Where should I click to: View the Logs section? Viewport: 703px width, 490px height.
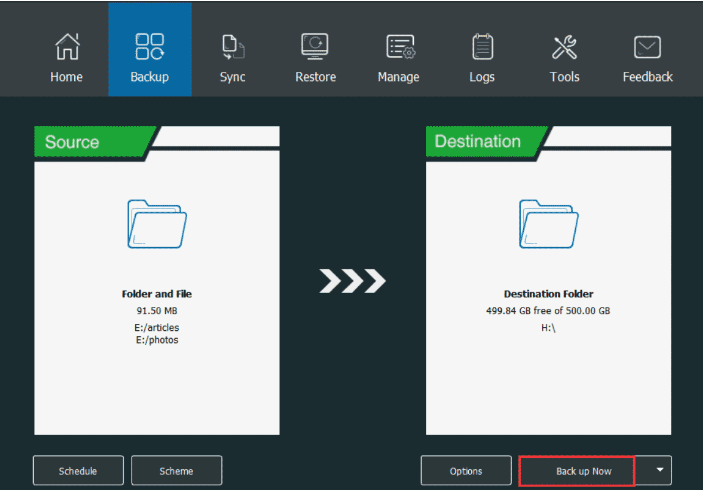(482, 58)
